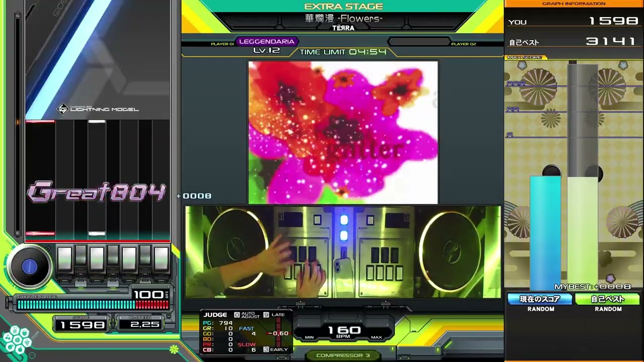This screenshot has height=362, width=644.
Task: Click the Lightning Model logo icon
Action: (62, 109)
